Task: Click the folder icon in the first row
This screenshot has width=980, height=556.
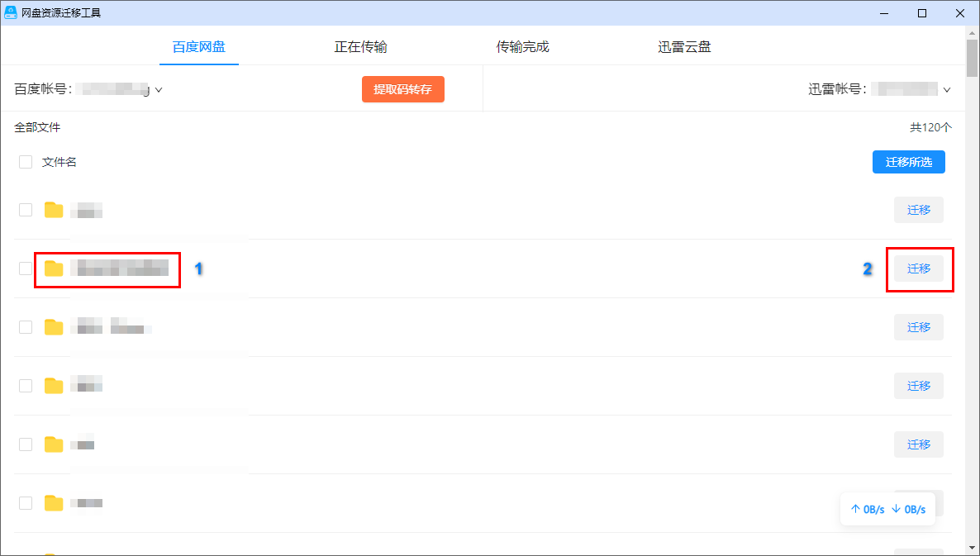Action: tap(54, 210)
